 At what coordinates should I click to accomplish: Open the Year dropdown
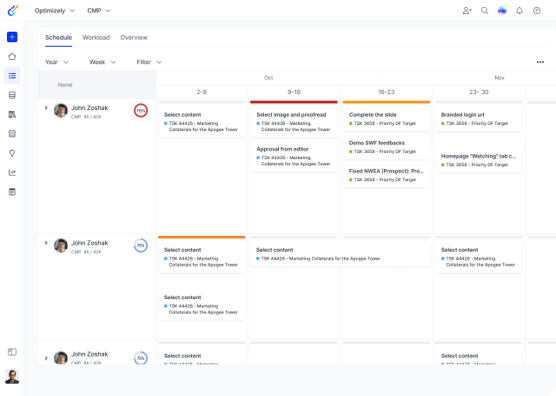(x=57, y=62)
